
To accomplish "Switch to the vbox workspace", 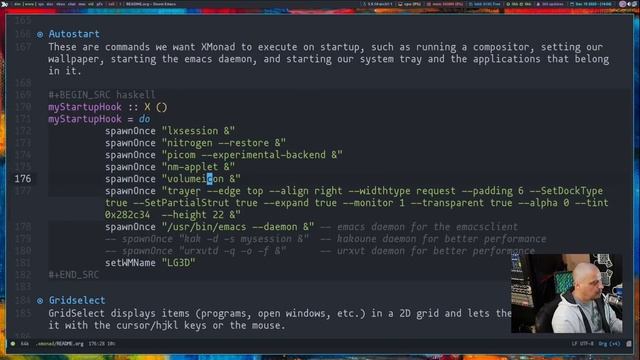I will pos(60,4).
